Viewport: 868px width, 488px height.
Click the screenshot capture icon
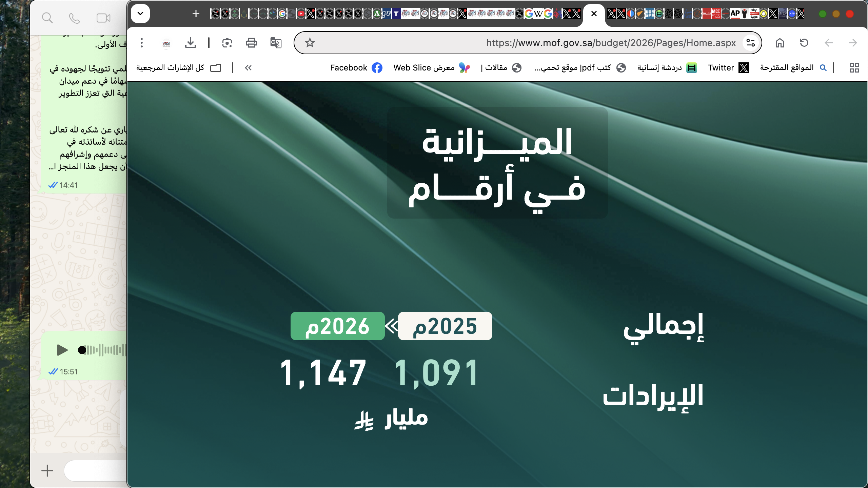(x=227, y=43)
